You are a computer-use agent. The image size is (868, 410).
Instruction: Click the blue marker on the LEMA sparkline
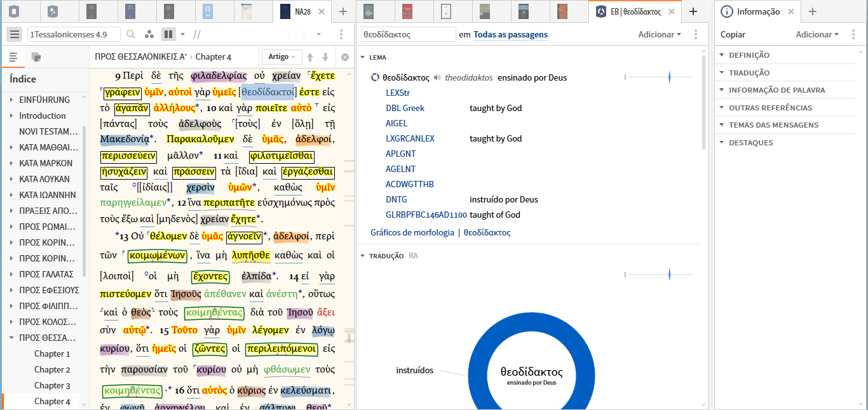[669, 77]
